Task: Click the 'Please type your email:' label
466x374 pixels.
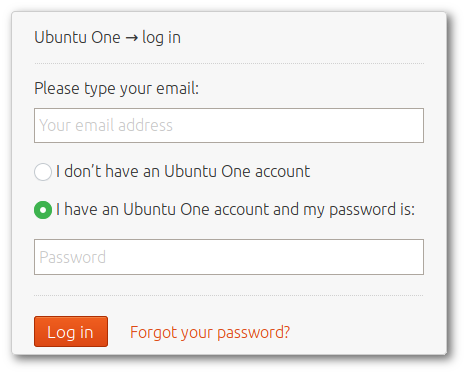Action: (x=117, y=89)
